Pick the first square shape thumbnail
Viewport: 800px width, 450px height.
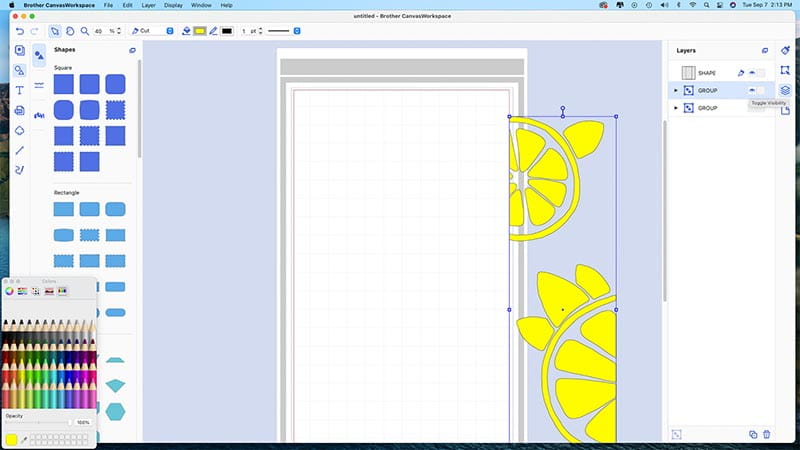(x=64, y=85)
